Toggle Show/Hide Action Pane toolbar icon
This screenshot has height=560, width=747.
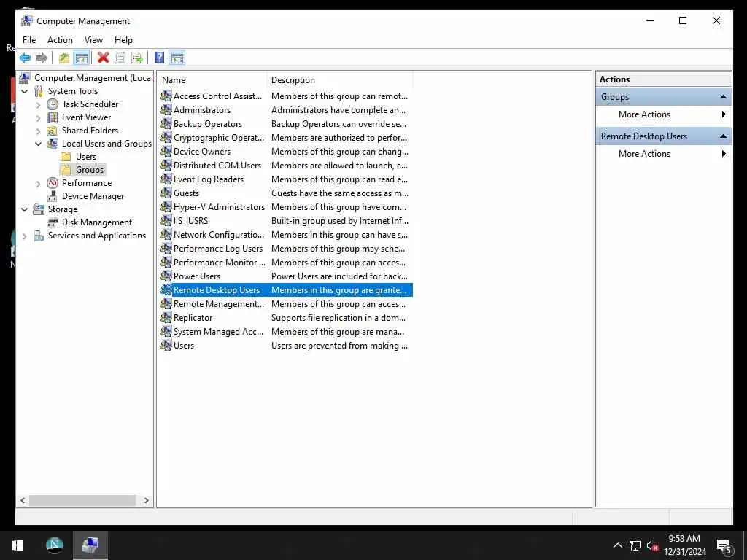coord(177,58)
